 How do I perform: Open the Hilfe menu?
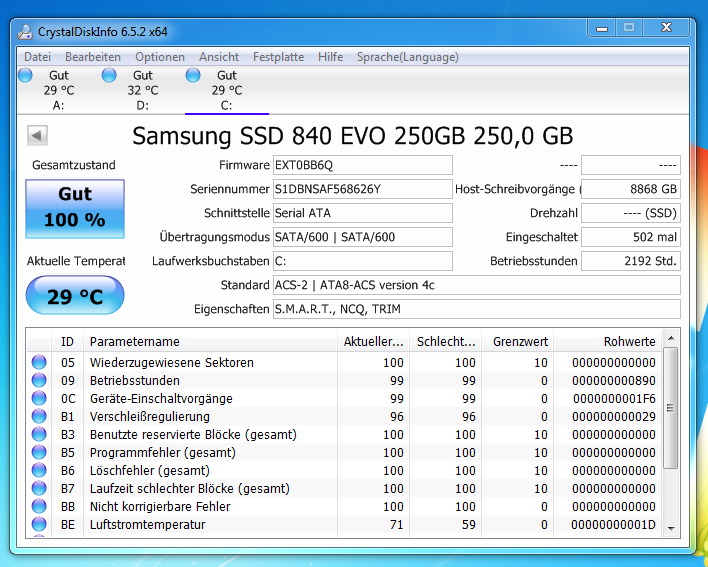pos(331,57)
